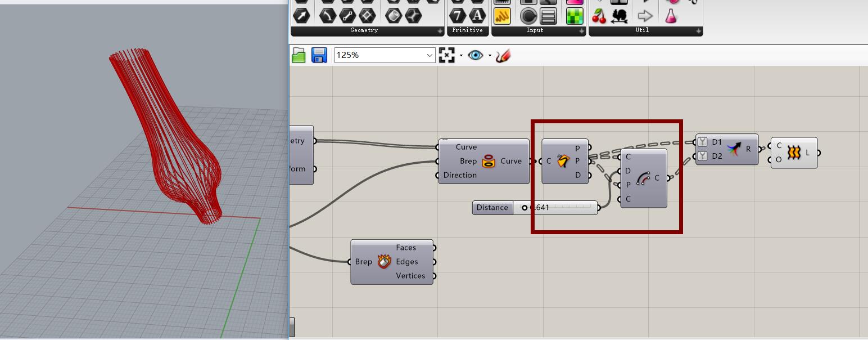
Task: Click the Curve input of Brep|Curve component
Action: point(466,147)
